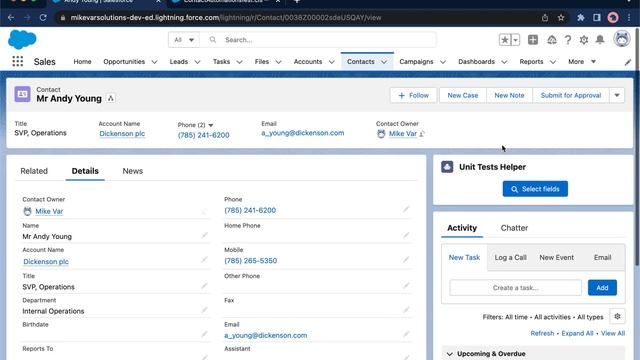Edit the Home Phone field pencil
Image resolution: width=640 pixels, height=360 pixels.
tap(406, 236)
